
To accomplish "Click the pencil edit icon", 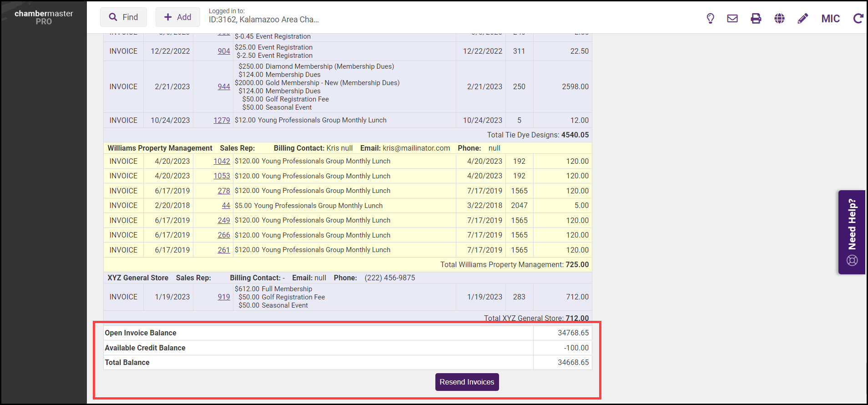I will 803,18.
